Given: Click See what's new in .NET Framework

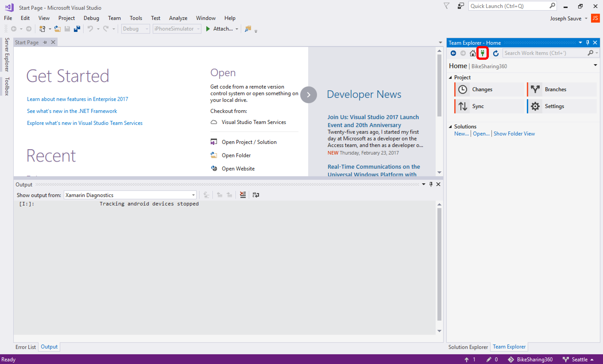Looking at the screenshot, I should coord(72,111).
